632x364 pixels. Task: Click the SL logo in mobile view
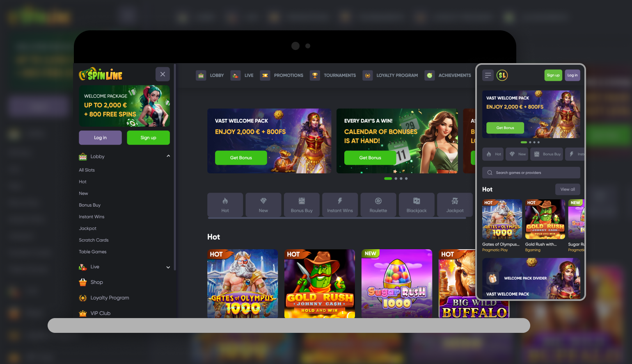tap(502, 75)
